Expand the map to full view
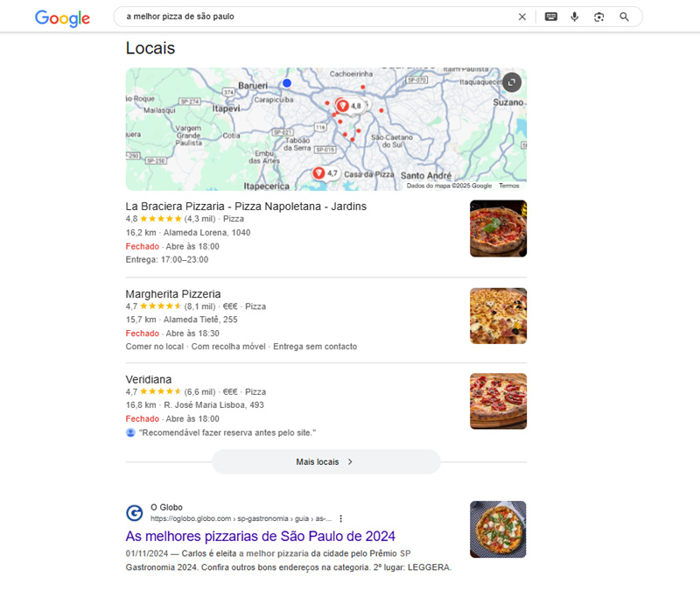Image resolution: width=700 pixels, height=591 pixels. point(512,82)
